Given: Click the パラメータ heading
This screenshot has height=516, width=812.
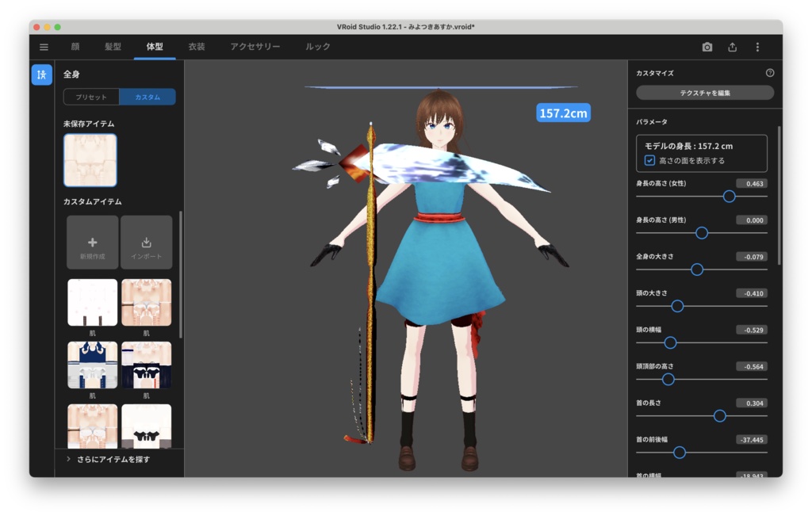Looking at the screenshot, I should [652, 122].
